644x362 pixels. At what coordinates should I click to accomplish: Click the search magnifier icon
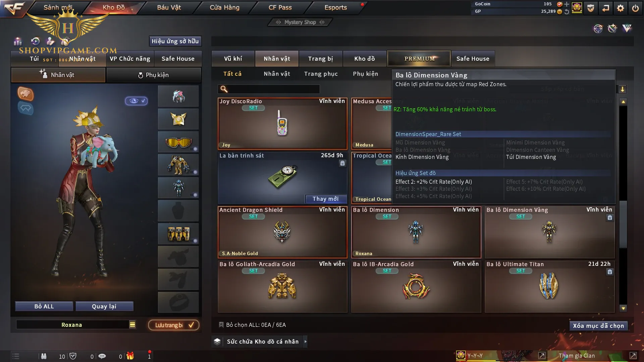(224, 89)
